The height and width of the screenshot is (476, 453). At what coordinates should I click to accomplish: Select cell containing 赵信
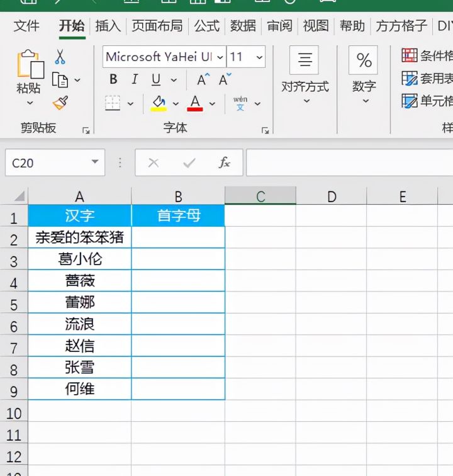pos(79,346)
